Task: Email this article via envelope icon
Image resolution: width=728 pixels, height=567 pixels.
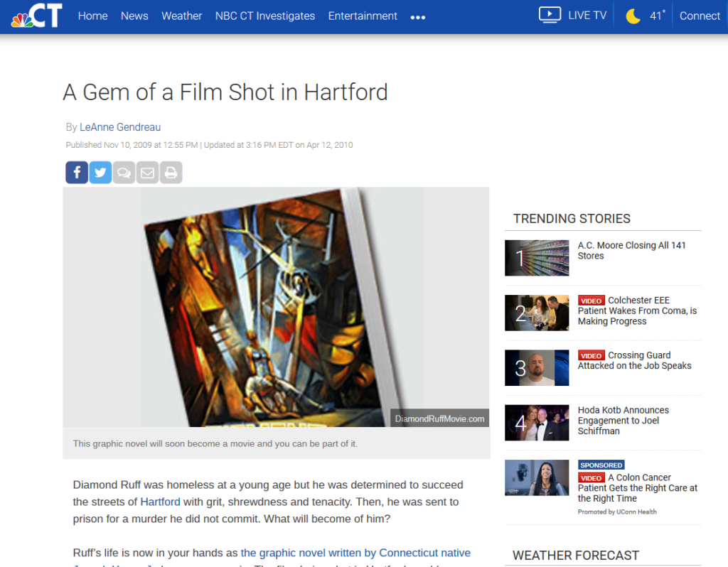Action: click(x=148, y=173)
